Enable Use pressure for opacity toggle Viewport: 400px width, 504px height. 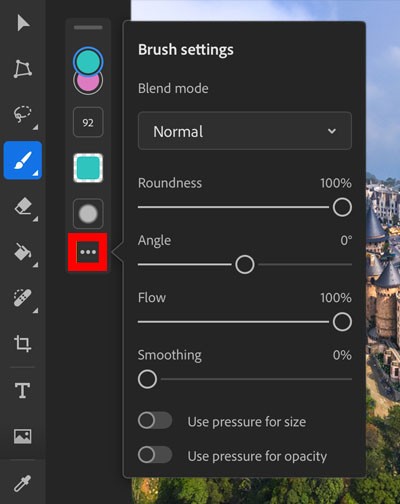click(155, 455)
